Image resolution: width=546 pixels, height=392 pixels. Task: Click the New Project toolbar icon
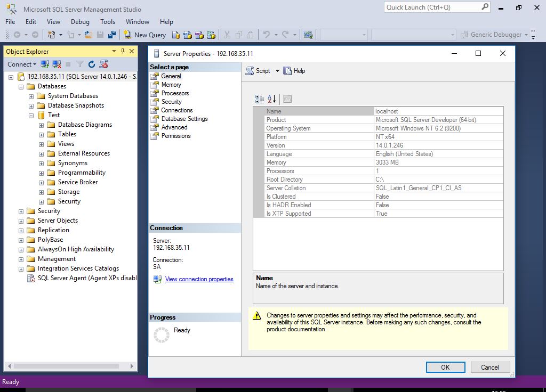pos(52,35)
